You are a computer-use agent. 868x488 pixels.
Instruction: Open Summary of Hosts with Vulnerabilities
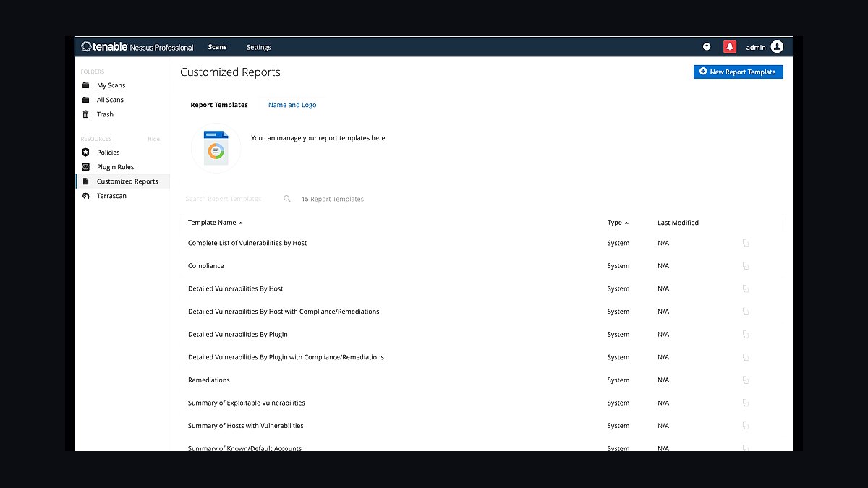245,426
